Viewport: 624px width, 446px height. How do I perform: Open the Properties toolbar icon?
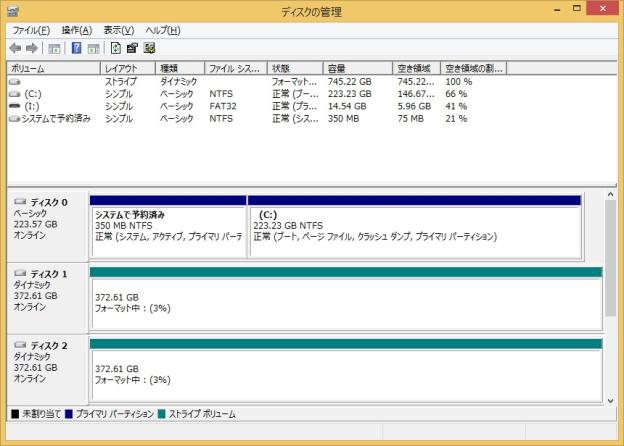coord(132,48)
